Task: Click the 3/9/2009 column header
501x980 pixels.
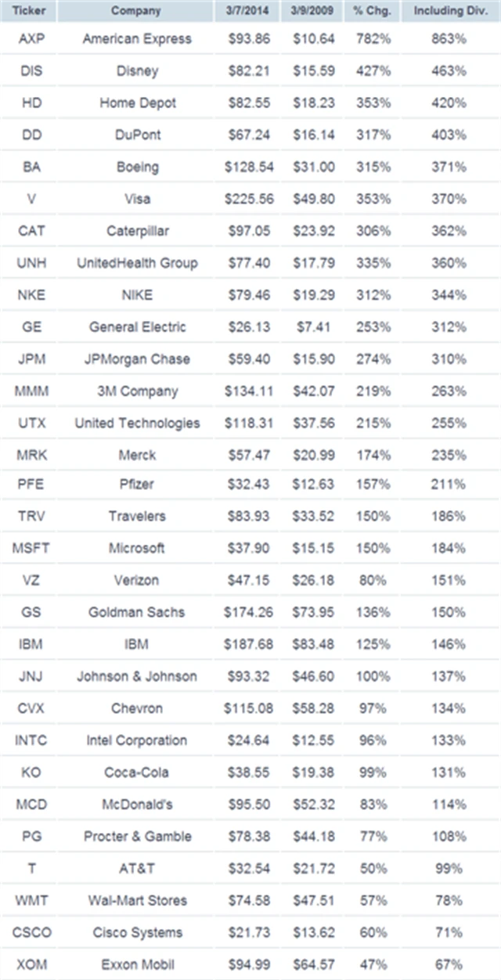Action: [313, 11]
